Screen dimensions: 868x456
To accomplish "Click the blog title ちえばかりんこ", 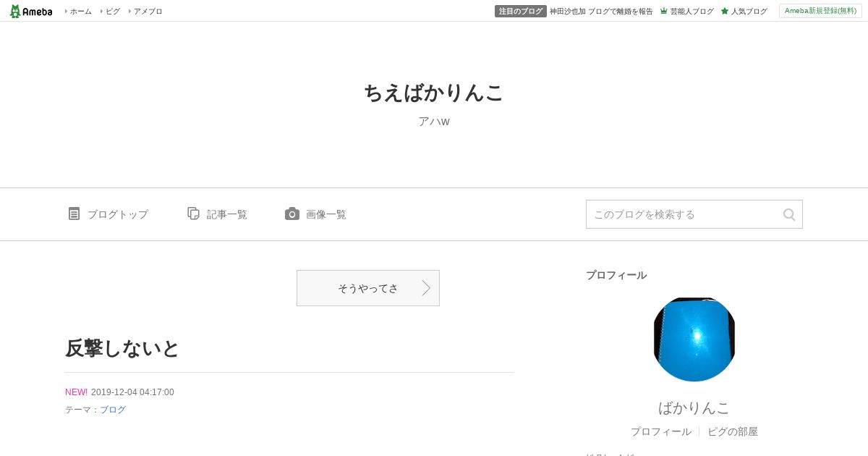I will (x=434, y=93).
